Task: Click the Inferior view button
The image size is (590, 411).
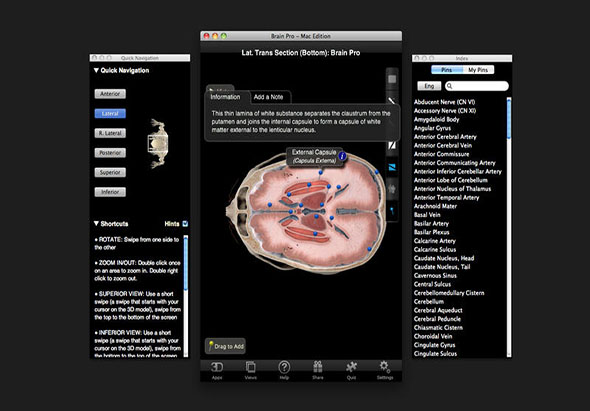Action: pyautogui.click(x=110, y=192)
